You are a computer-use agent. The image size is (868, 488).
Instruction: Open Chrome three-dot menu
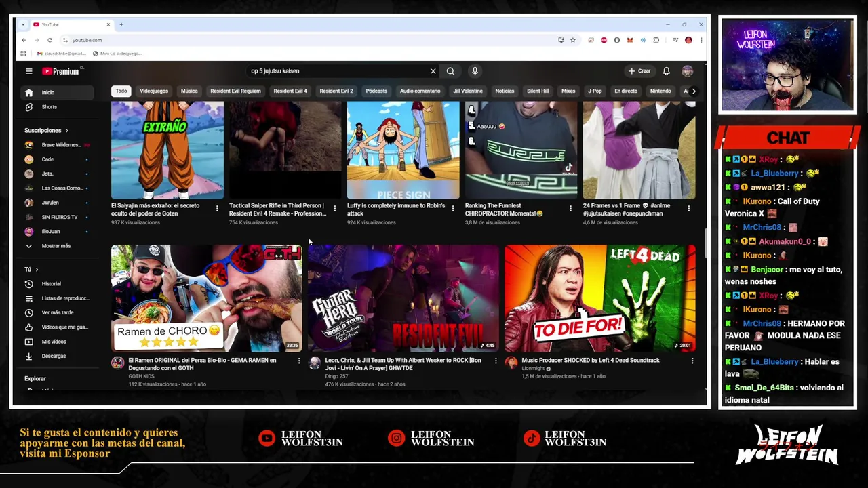pyautogui.click(x=701, y=40)
